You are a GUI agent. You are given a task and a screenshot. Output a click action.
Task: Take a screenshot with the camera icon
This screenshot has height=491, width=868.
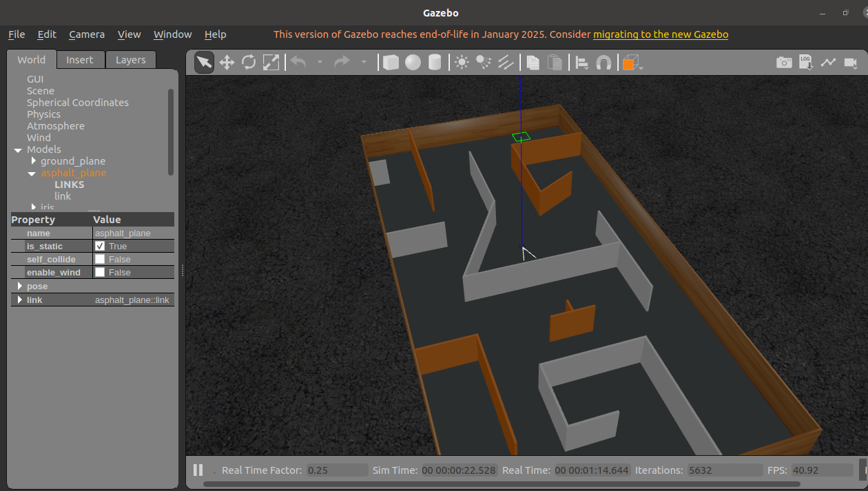tap(784, 63)
